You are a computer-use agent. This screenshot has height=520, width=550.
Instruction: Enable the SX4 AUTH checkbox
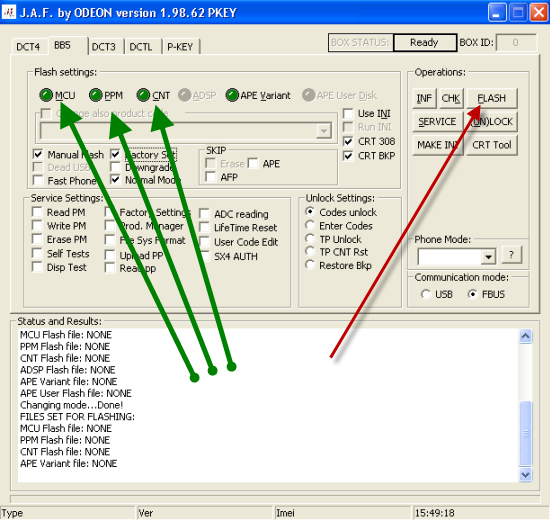coord(204,256)
